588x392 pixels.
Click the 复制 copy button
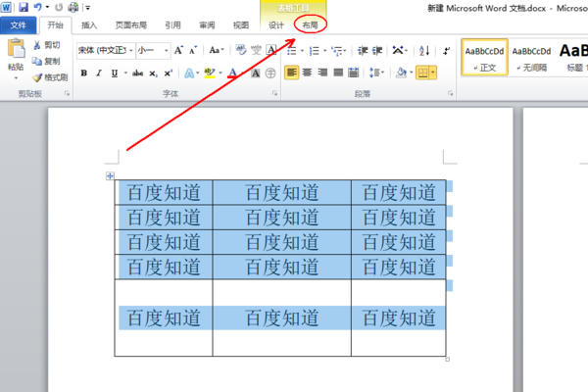[x=46, y=61]
